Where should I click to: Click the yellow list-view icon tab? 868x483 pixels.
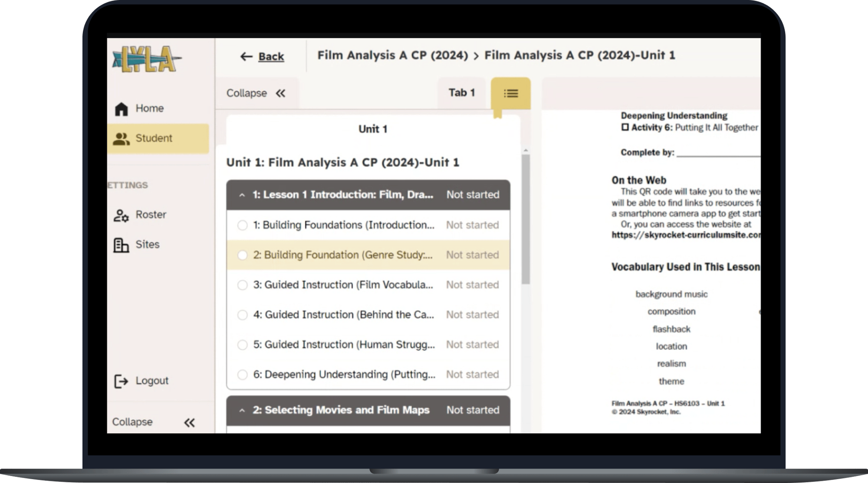510,93
